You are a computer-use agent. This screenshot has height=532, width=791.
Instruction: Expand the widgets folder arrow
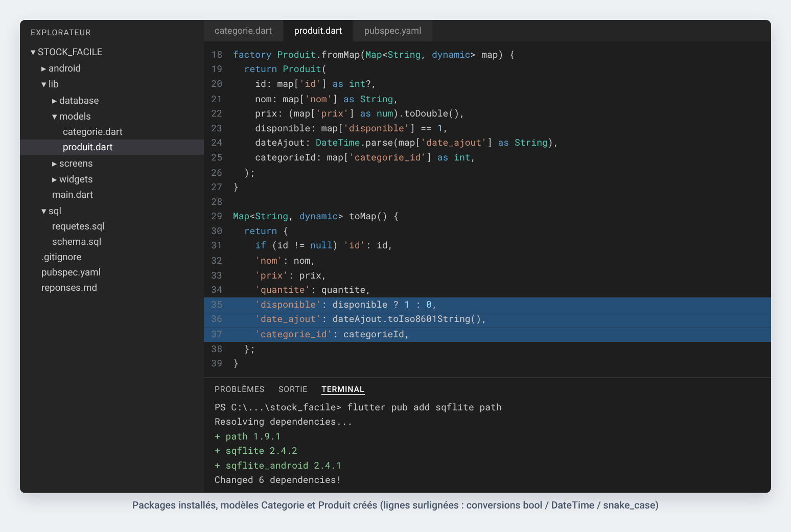pos(55,179)
